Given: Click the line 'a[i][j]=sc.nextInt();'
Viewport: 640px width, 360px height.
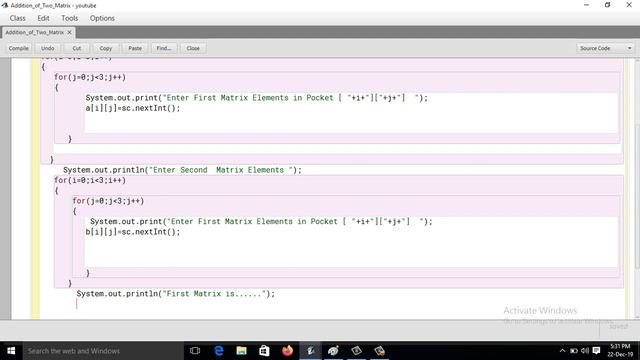Looking at the screenshot, I should coord(133,108).
